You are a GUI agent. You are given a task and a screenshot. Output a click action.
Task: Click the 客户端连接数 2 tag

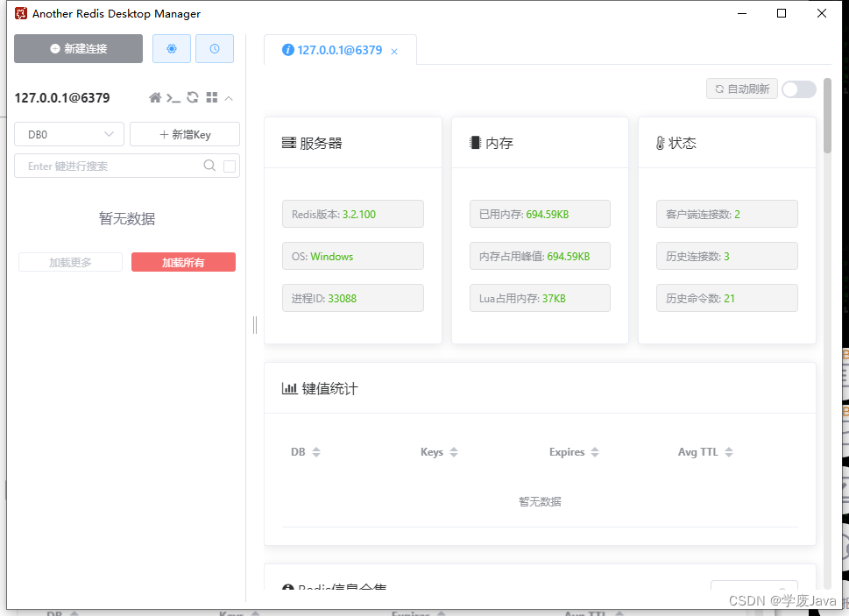(x=726, y=214)
